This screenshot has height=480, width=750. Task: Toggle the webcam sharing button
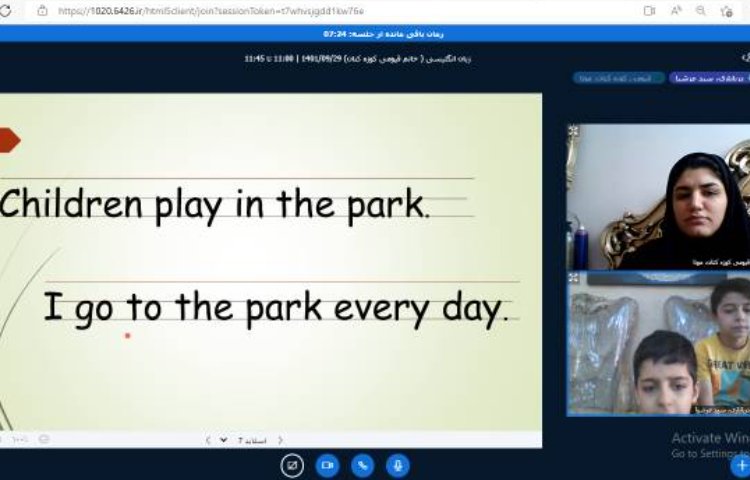(x=327, y=465)
